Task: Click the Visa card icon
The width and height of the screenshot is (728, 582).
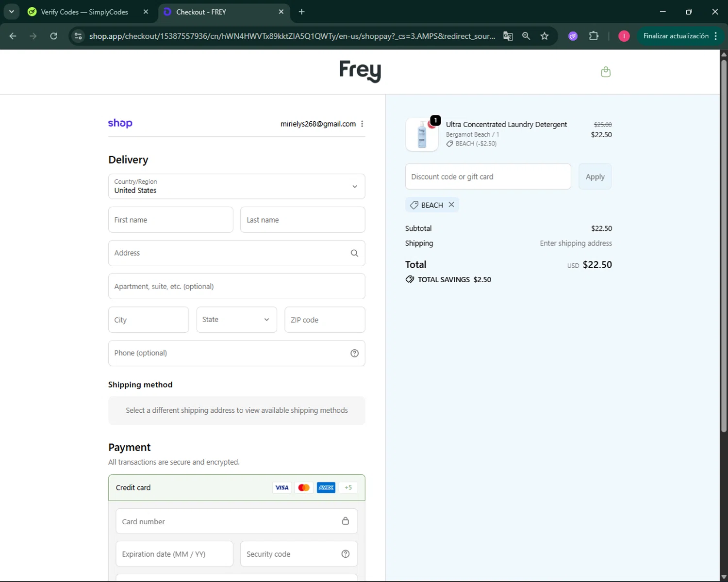Action: pyautogui.click(x=282, y=487)
